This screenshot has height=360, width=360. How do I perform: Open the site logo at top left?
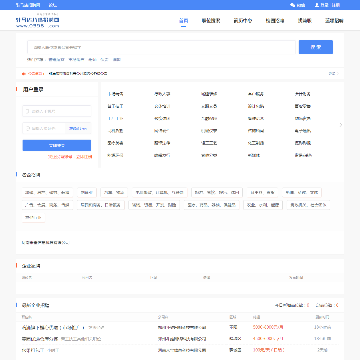[x=37, y=20]
